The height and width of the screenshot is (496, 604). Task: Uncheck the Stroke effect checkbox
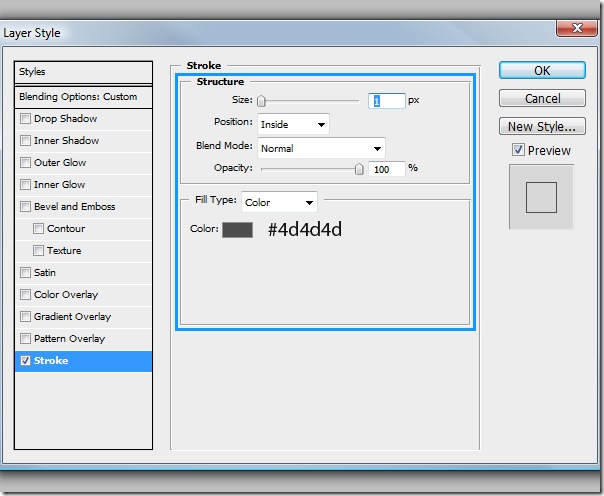pos(25,361)
